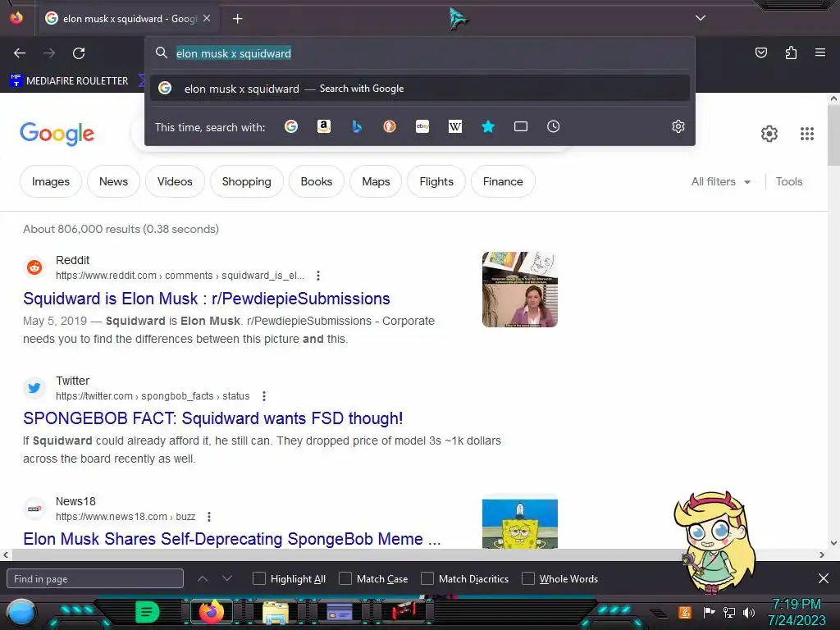
Task: Switch to the Finance results tab
Action: click(503, 181)
